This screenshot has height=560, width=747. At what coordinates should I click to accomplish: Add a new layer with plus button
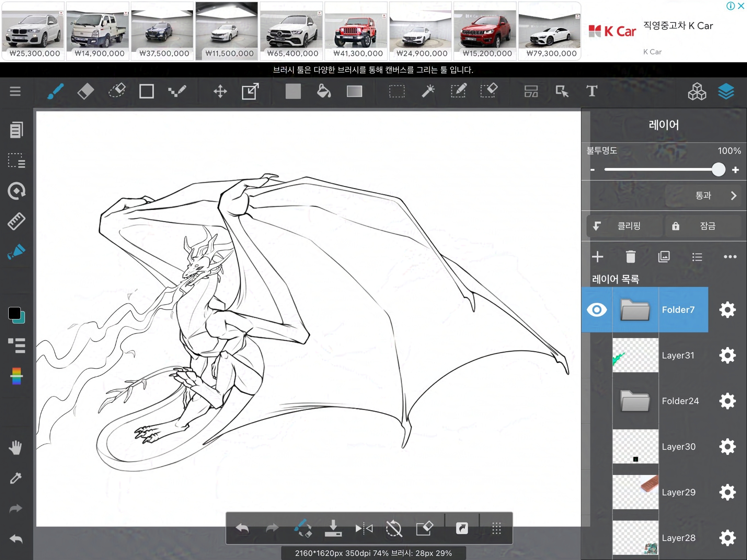click(x=597, y=257)
